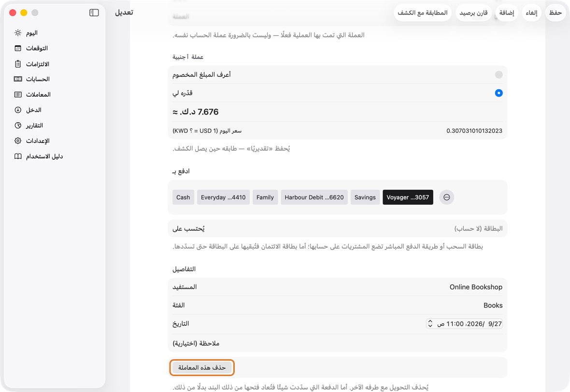Click the pie chart icon beside التقارير

pos(18,126)
